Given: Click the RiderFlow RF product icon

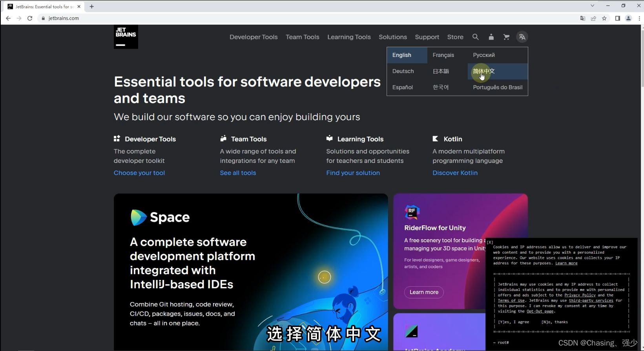Looking at the screenshot, I should pyautogui.click(x=412, y=212).
